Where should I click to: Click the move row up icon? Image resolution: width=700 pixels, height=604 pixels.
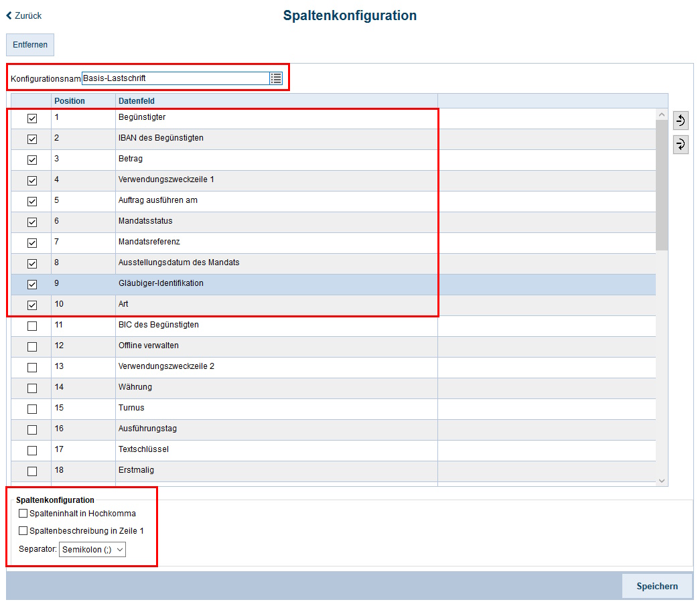coord(681,121)
